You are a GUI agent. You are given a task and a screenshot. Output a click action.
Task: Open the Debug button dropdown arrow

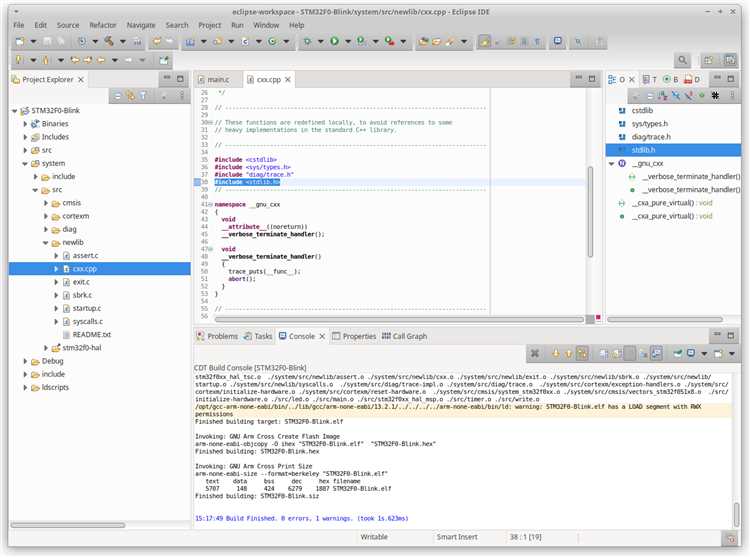tap(320, 42)
